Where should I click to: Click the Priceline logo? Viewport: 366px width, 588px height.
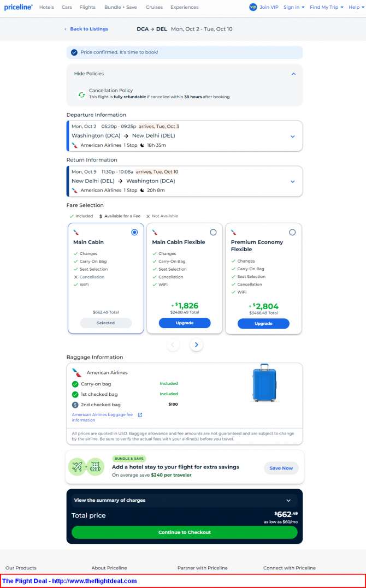tap(19, 7)
